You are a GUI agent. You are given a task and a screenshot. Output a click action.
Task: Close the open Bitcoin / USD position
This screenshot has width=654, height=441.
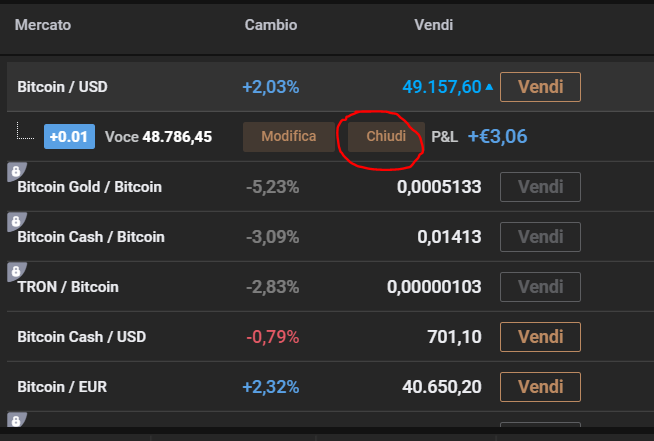click(x=386, y=136)
